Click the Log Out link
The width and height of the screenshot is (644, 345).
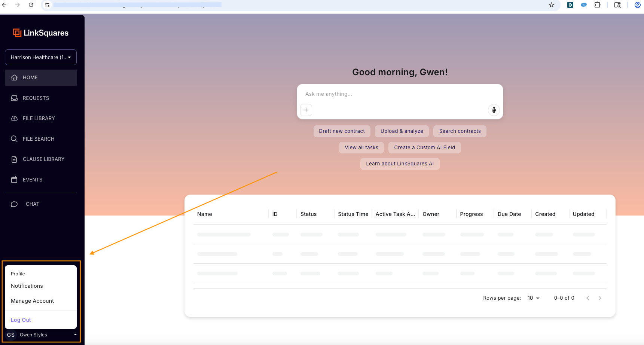21,320
